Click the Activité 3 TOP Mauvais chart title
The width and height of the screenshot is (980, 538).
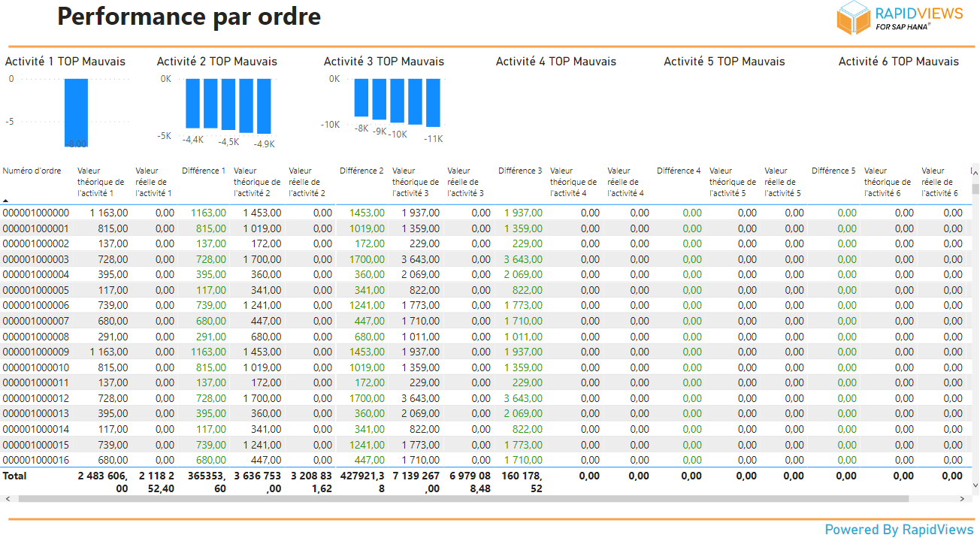(384, 62)
